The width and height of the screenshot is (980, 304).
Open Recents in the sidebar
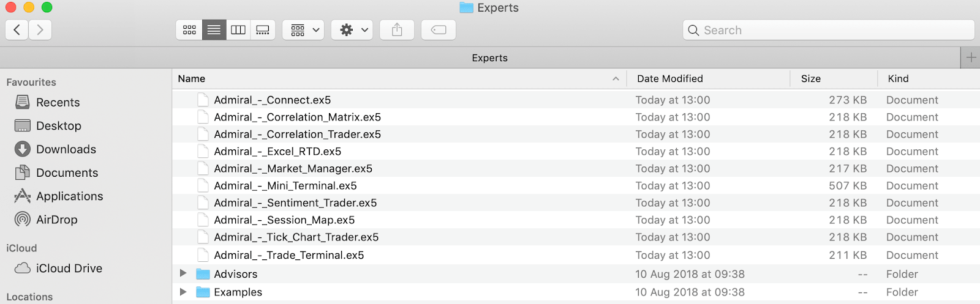[x=58, y=102]
